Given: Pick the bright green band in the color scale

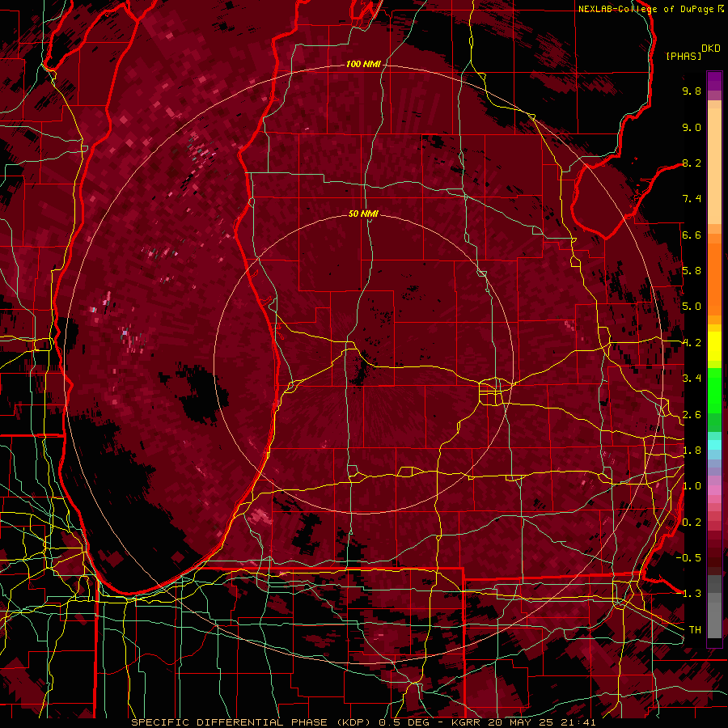Looking at the screenshot, I should click(x=714, y=392).
